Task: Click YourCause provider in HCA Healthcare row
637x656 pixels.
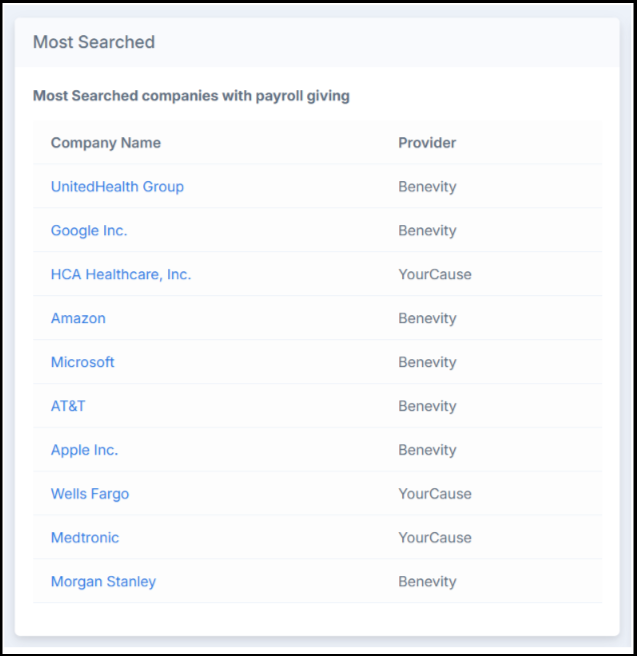Action: click(x=435, y=274)
